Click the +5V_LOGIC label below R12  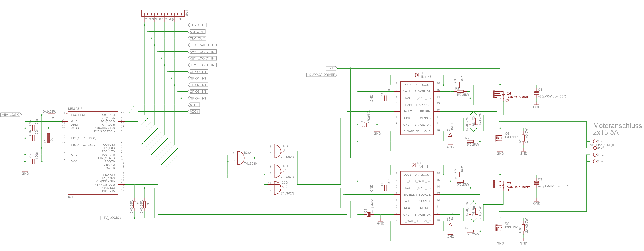tap(111, 218)
